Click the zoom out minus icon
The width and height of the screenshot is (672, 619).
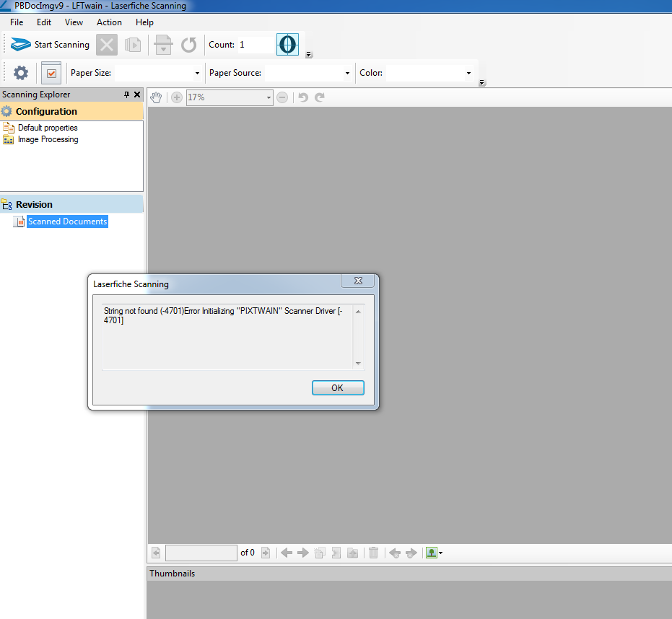pos(282,97)
